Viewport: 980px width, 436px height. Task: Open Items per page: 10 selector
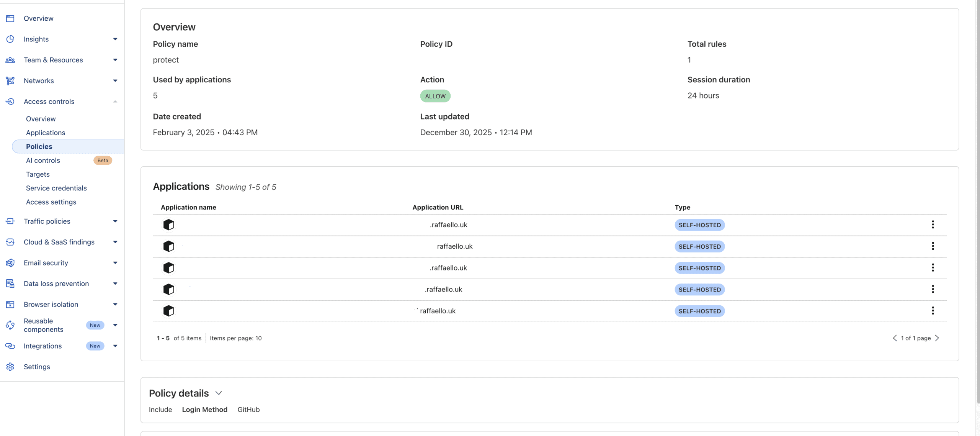coord(236,338)
